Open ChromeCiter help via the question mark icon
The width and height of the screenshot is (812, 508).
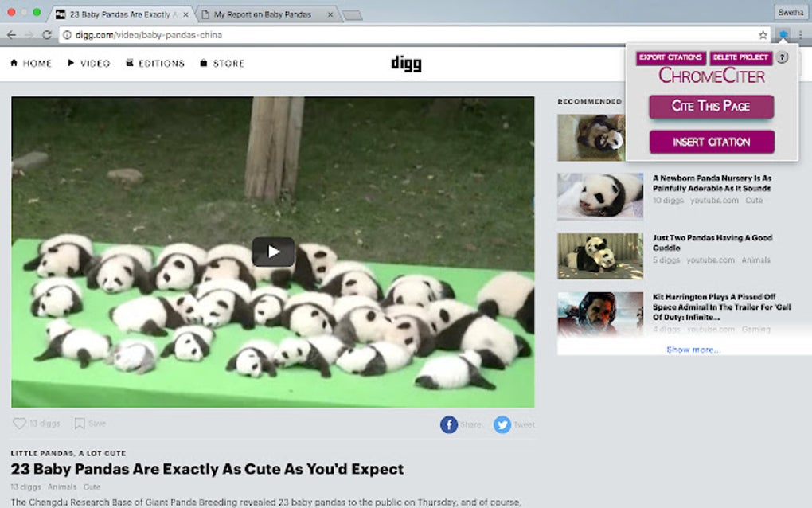click(x=784, y=57)
